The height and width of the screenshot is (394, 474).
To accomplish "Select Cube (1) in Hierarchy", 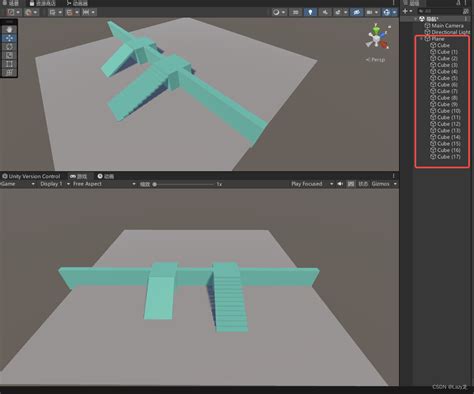I will pos(447,52).
